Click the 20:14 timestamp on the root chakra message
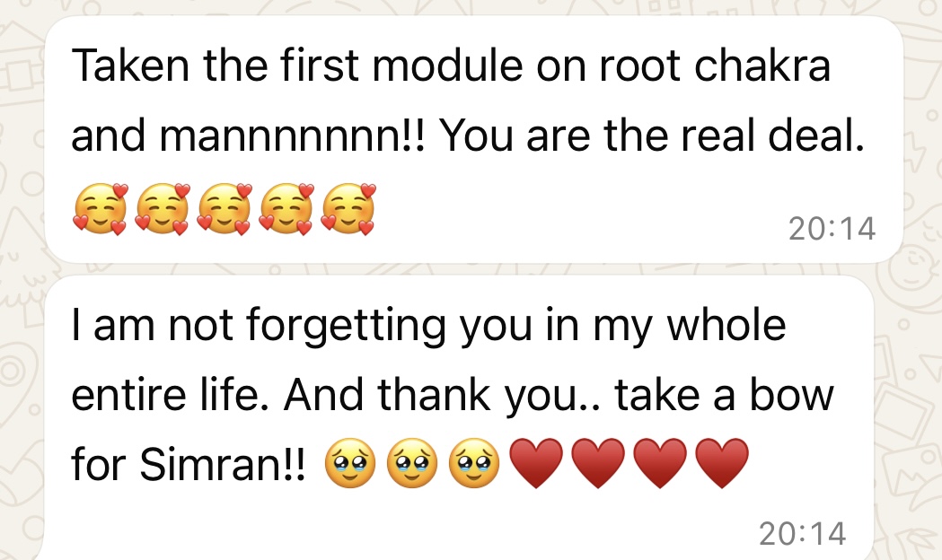 point(832,229)
